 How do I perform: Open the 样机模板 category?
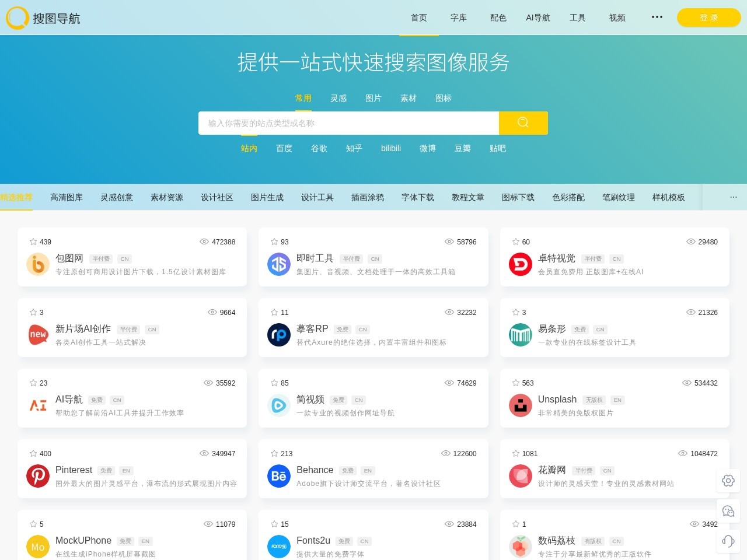(669, 197)
